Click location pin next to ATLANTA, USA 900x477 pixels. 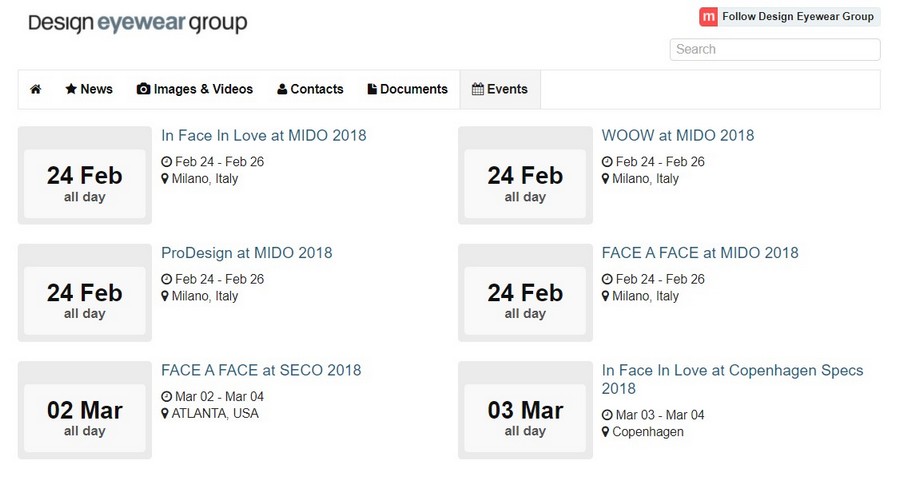pos(165,414)
